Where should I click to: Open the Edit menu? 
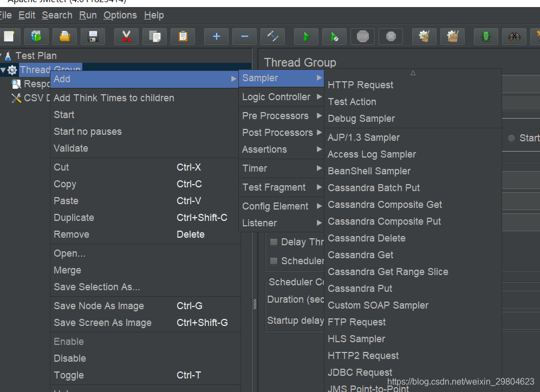(27, 15)
